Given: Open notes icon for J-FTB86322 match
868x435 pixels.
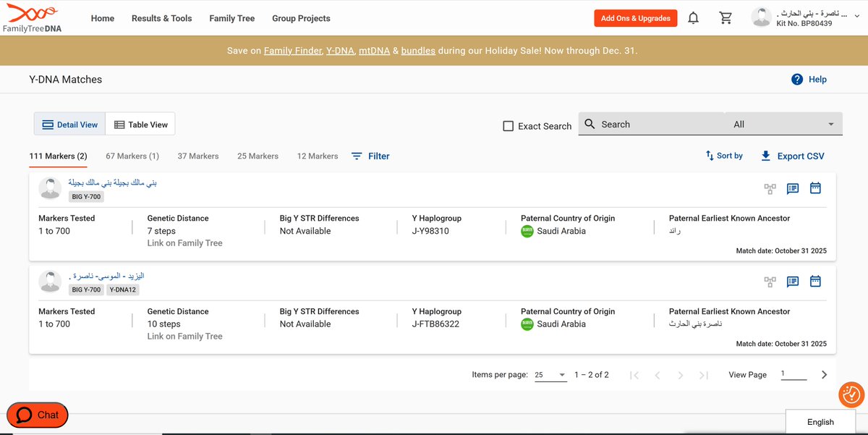Looking at the screenshot, I should (793, 282).
